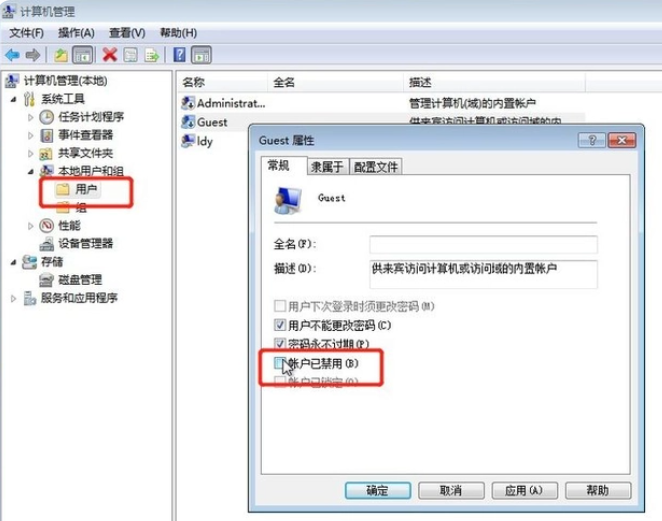Select the Administrator account icon in the list
This screenshot has width=662, height=521.
pos(188,103)
